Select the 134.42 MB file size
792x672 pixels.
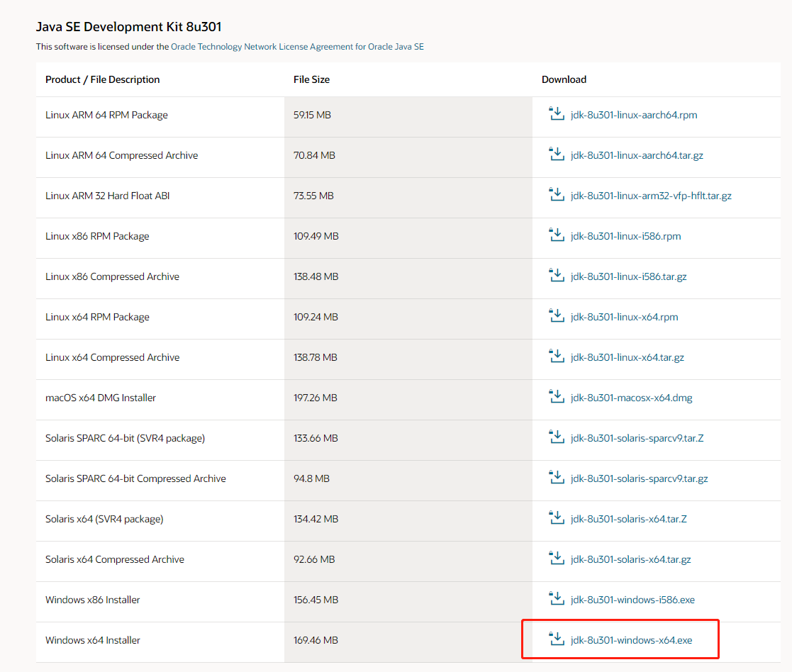coord(316,519)
